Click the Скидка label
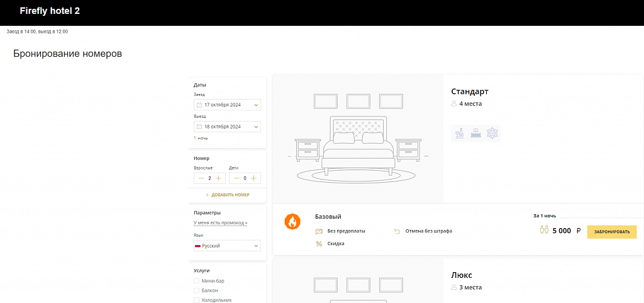644x303 pixels. (336, 243)
